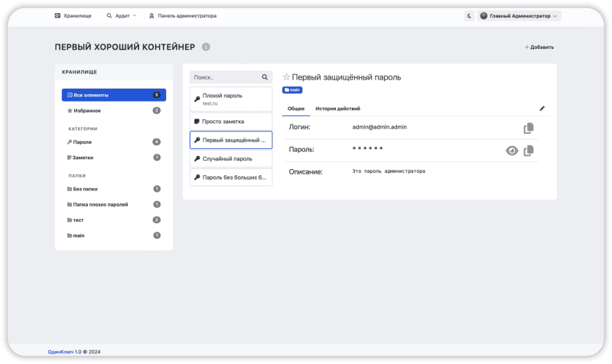Click the Добавить button
612x364 pixels.
point(539,47)
